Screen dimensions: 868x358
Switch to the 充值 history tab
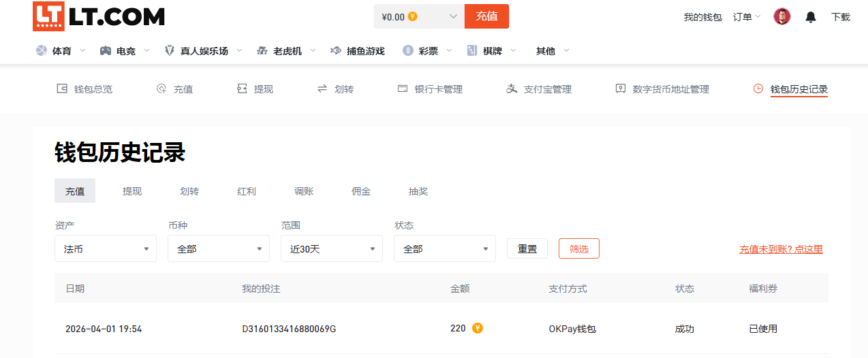pyautogui.click(x=75, y=191)
